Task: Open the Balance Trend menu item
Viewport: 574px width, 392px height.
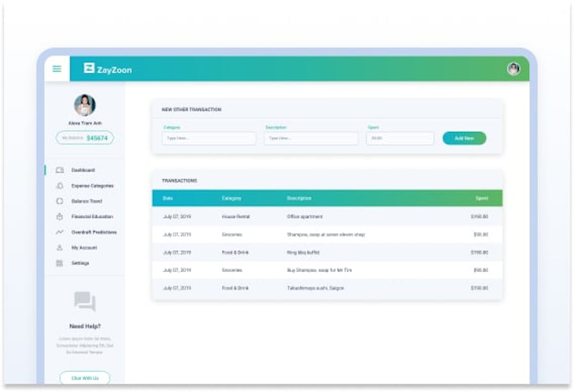Action: [87, 201]
